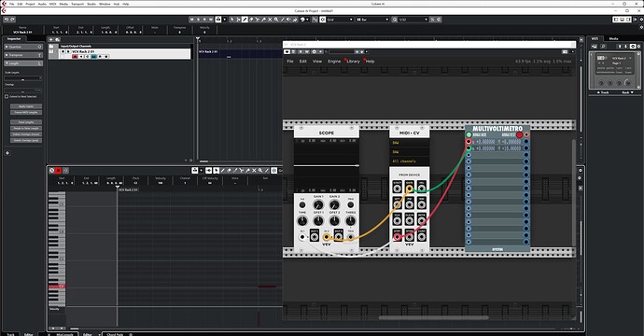The width and height of the screenshot is (644, 336).
Task: Select the Erase tool in project toolbar
Action: tap(251, 20)
